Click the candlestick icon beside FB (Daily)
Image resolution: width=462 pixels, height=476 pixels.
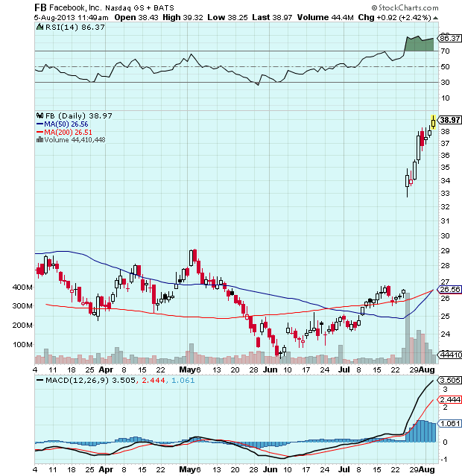[x=39, y=115]
